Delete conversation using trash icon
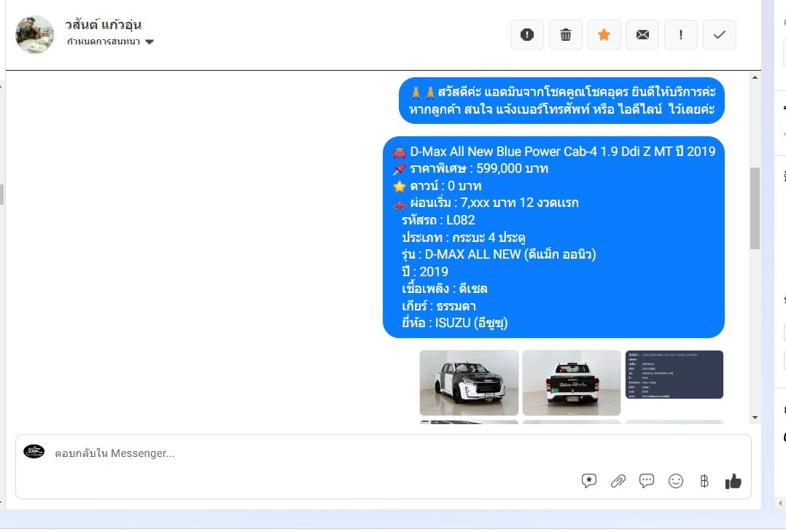The height and width of the screenshot is (532, 786). [x=566, y=34]
